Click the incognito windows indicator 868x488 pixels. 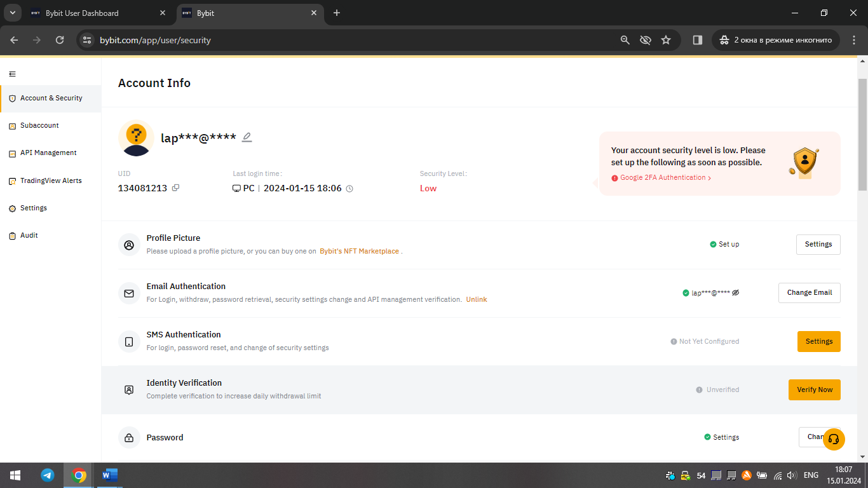click(776, 40)
